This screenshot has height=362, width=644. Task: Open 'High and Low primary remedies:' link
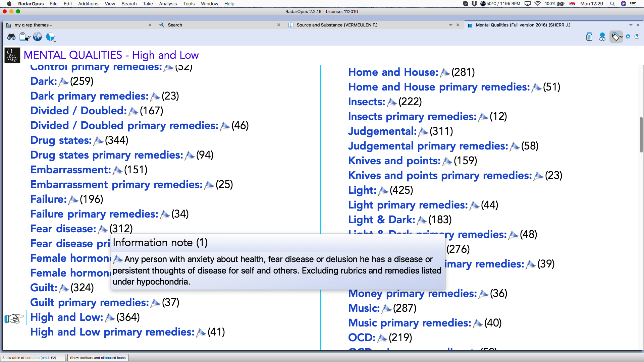click(112, 332)
